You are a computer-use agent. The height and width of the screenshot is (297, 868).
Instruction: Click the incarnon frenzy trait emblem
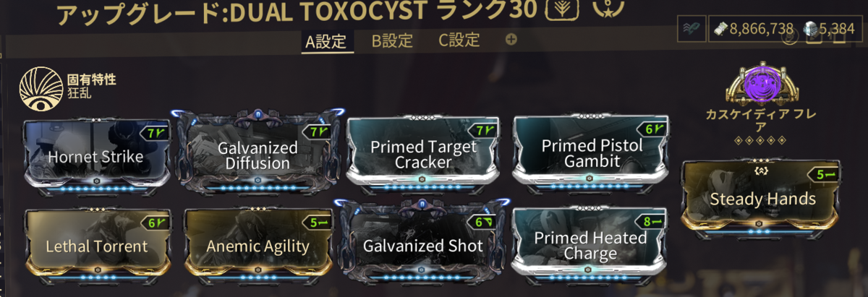[x=40, y=88]
